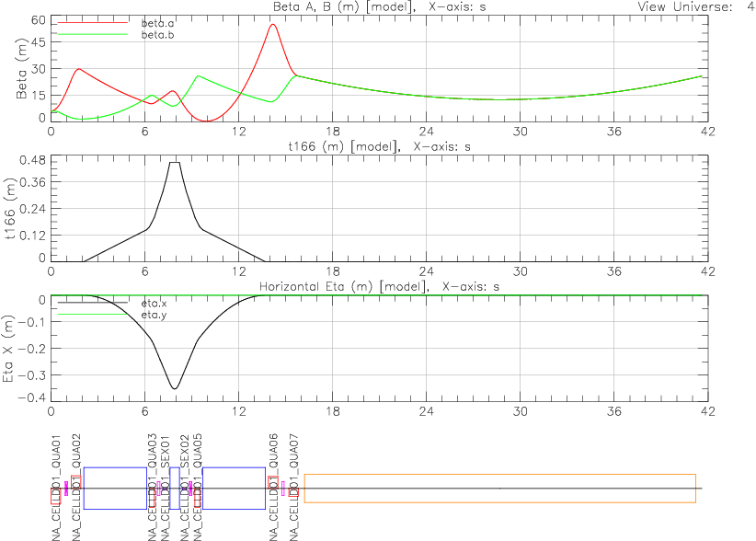Screen dimensions: 756x541
Task: Click the '42' x-axis label under the Beta plot
Action: (708, 132)
